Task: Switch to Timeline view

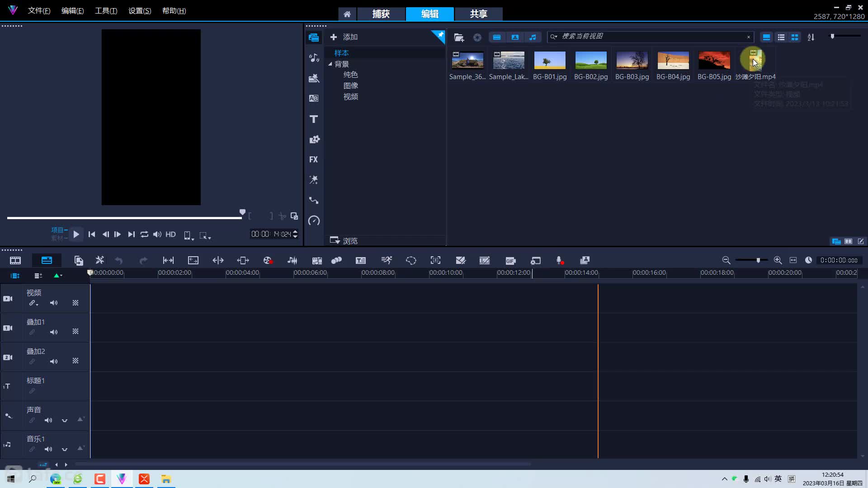Action: pos(47,260)
